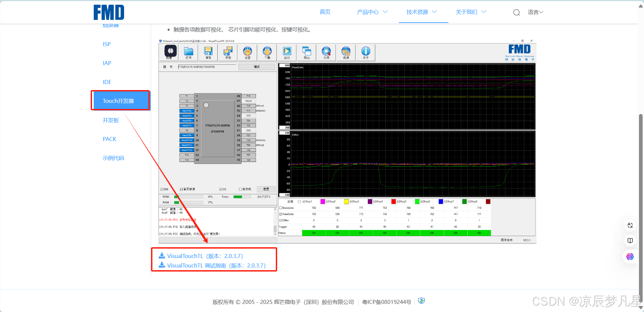Screen dimensions: 644x312
Task: Toggle the 高灵敏度 checkbox
Action: pos(181,189)
